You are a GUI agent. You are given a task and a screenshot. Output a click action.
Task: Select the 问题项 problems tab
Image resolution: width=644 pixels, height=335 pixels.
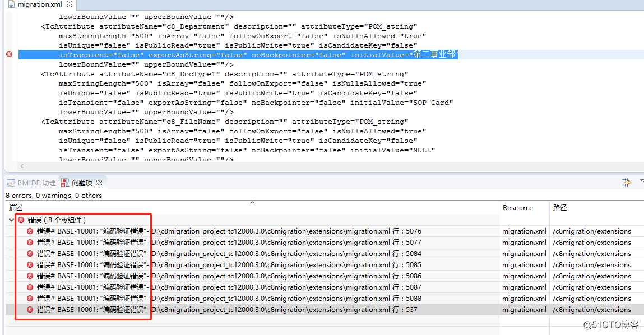(x=82, y=183)
